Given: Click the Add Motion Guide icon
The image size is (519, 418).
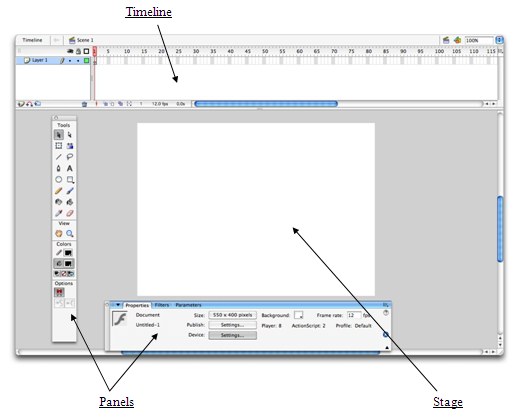Looking at the screenshot, I should coord(29,104).
